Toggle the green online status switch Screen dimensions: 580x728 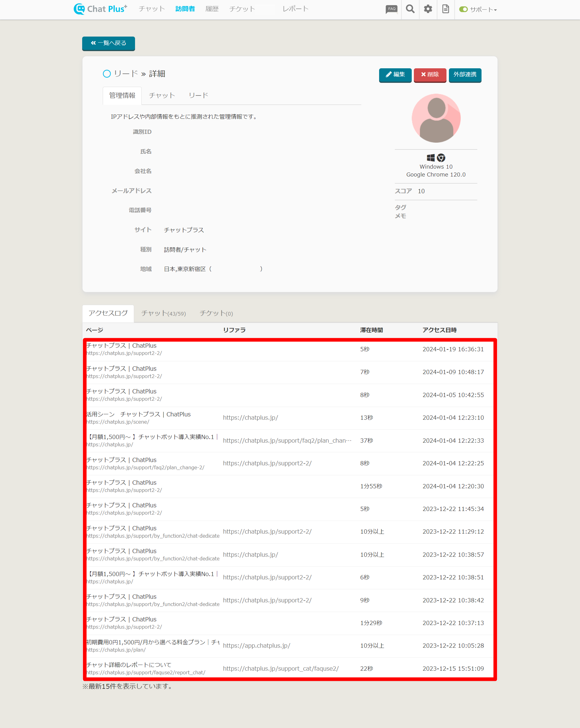[463, 9]
